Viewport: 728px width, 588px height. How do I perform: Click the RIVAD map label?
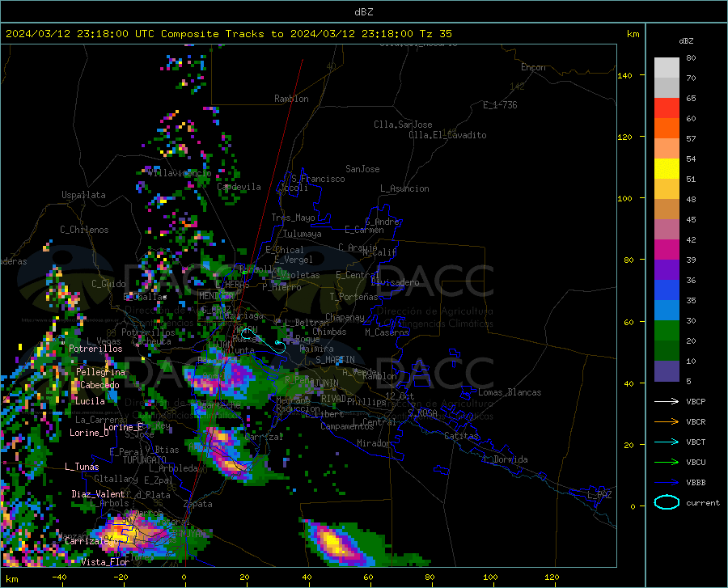click(333, 399)
